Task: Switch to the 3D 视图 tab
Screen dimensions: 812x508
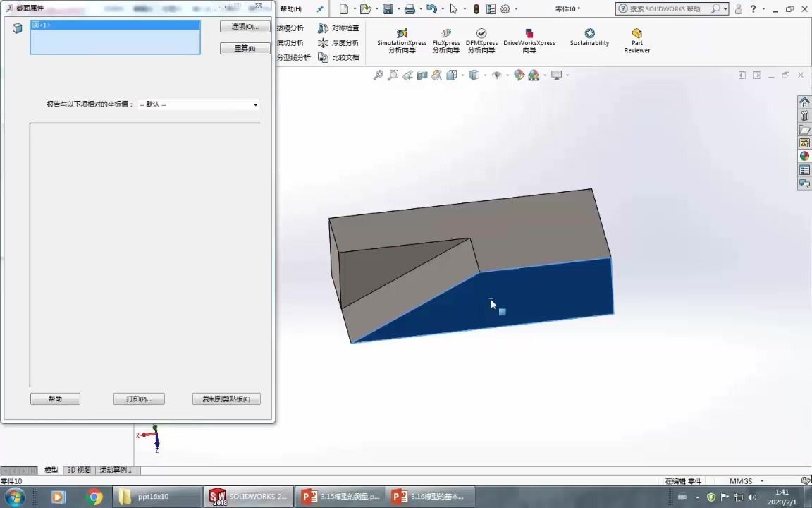Action: pyautogui.click(x=78, y=470)
